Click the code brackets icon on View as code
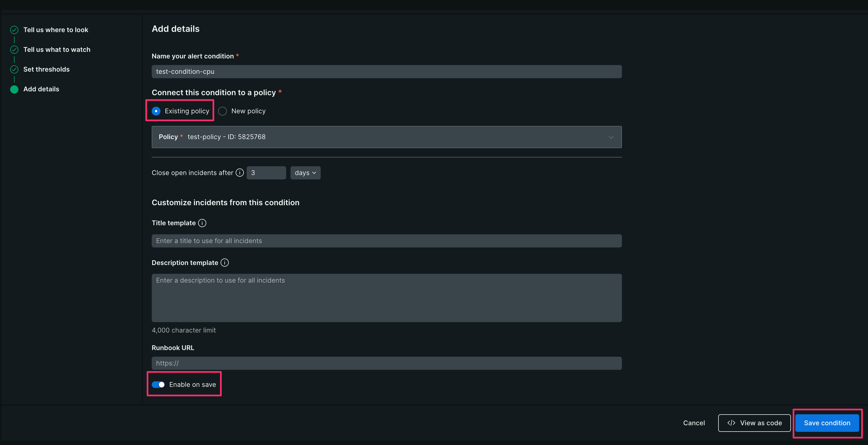 pos(731,423)
